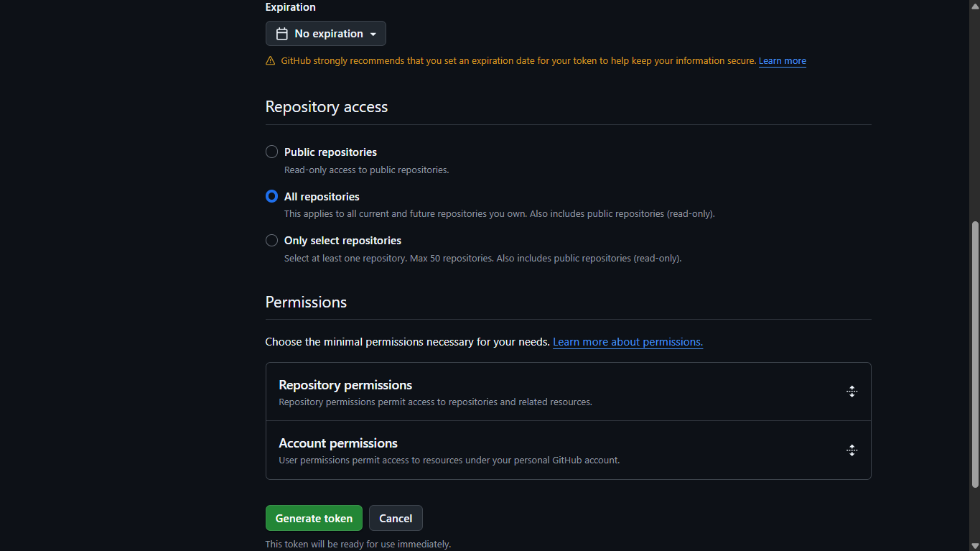Viewport: 980px width, 551px height.
Task: Select the All repositories radio button
Action: [x=271, y=196]
